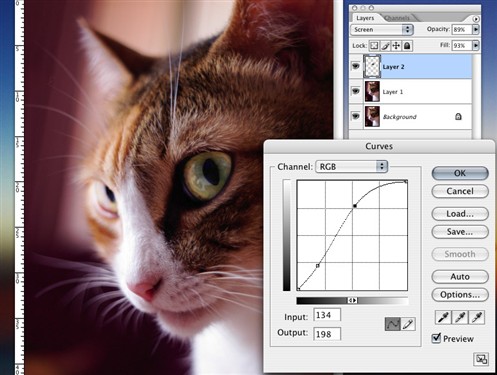Uncheck the Preview checkbox
Image resolution: width=497 pixels, height=375 pixels.
click(436, 339)
